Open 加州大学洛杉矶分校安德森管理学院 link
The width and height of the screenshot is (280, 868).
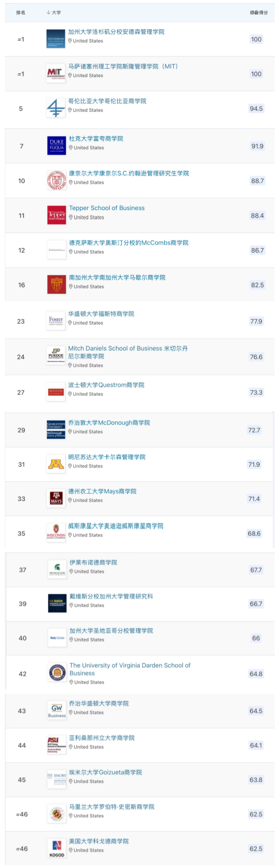pyautogui.click(x=116, y=32)
